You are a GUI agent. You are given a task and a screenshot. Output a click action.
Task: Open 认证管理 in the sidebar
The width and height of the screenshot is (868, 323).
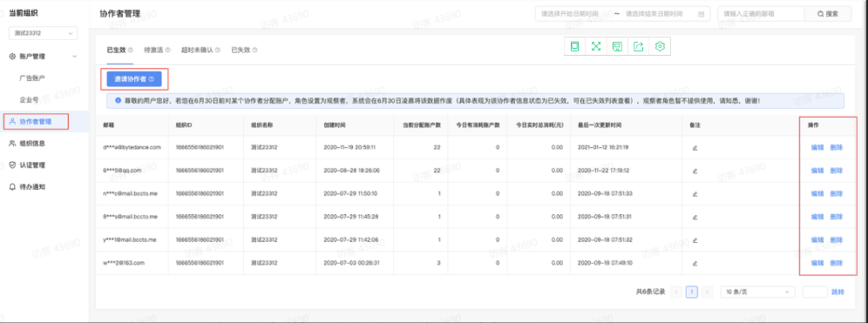[x=32, y=165]
